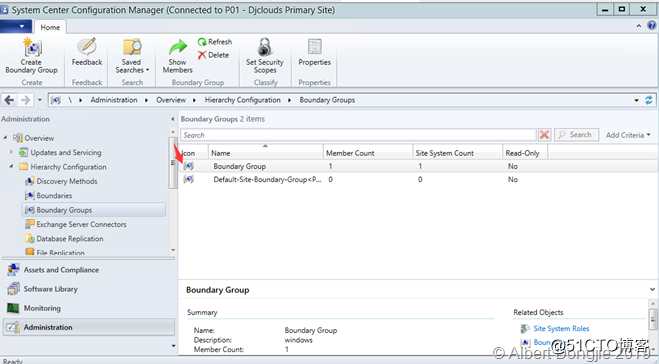Click the icon of the Boundary Group row

(188, 166)
